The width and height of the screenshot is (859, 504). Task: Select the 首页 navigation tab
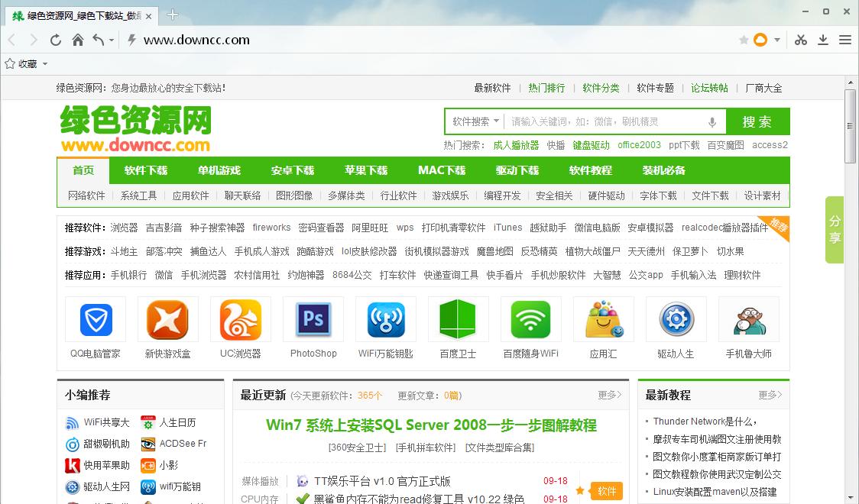(83, 171)
